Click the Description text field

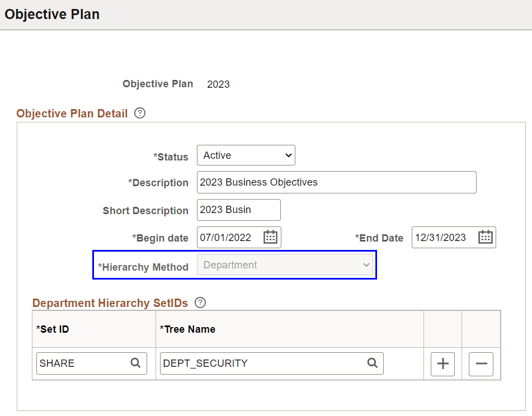336,182
